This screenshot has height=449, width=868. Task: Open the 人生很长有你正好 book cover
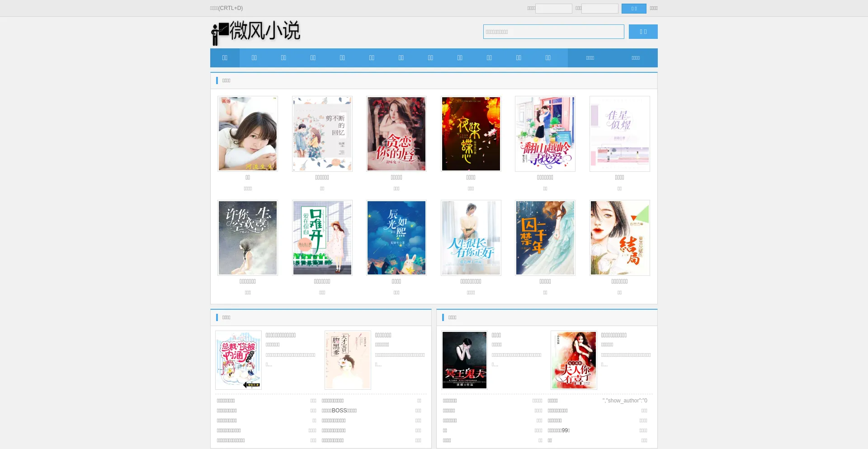(x=471, y=238)
